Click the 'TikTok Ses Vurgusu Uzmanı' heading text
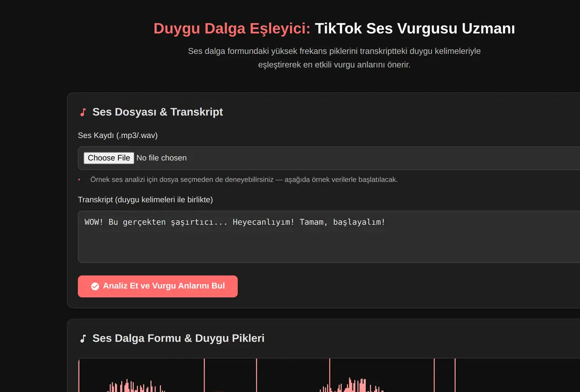Viewport: 580px width, 392px height. coord(415,29)
